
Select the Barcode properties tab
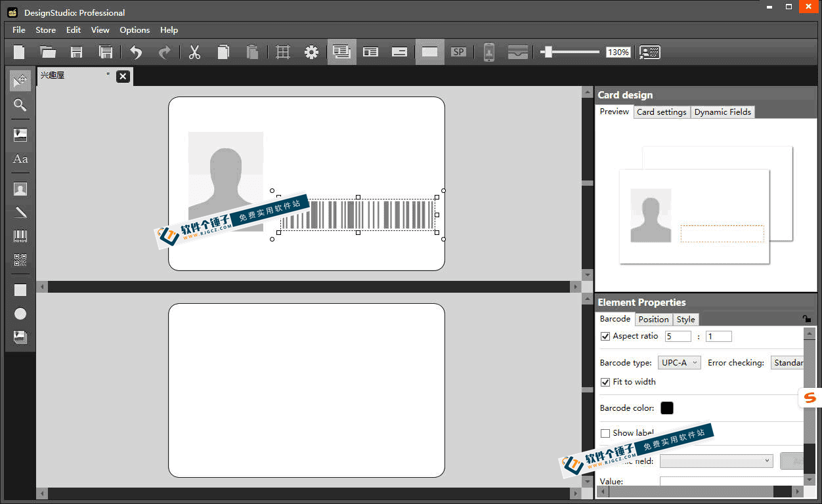615,319
